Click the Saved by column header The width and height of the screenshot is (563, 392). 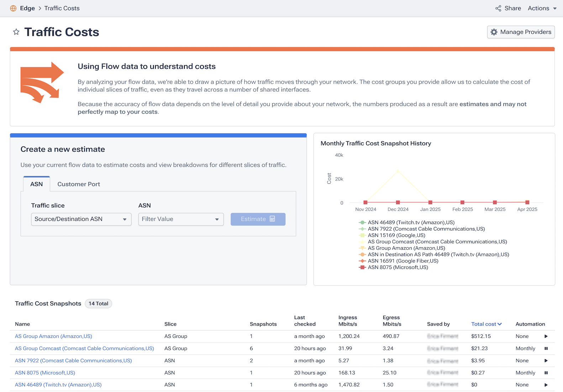(x=438, y=324)
